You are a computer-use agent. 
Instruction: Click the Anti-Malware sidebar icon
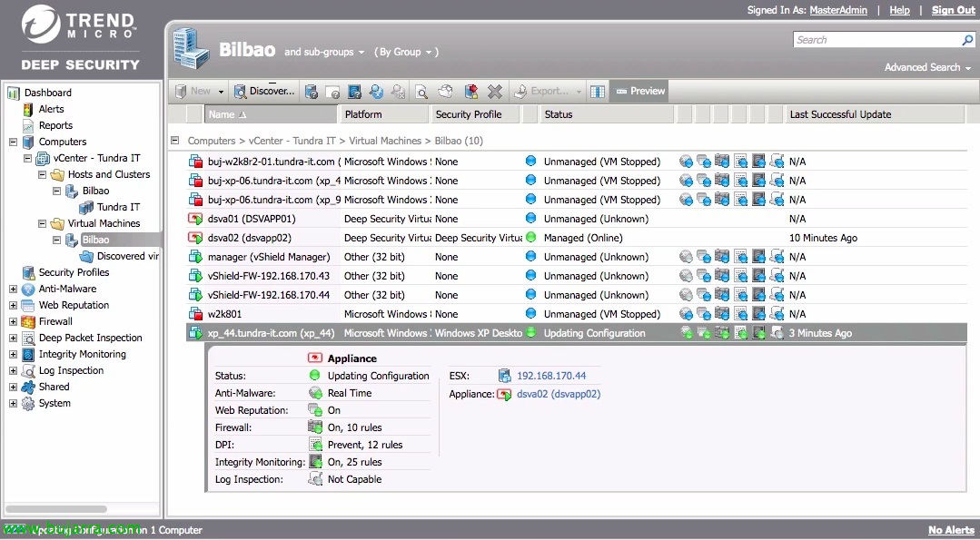pos(28,289)
